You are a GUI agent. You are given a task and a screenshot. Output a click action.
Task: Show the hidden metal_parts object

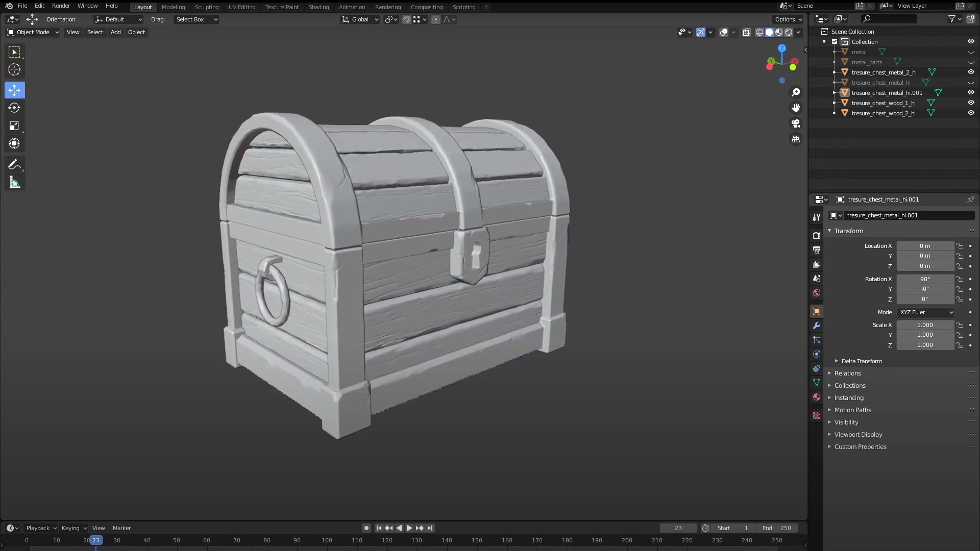[x=971, y=62]
